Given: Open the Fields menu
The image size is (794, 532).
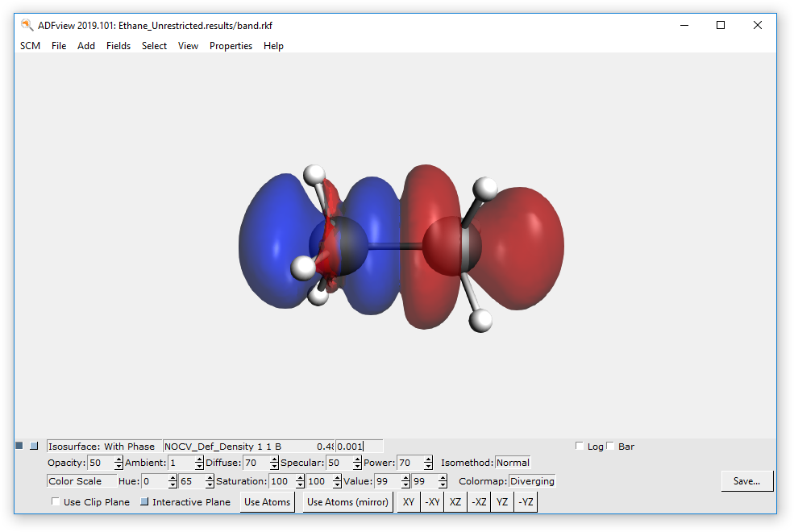Looking at the screenshot, I should coord(118,46).
